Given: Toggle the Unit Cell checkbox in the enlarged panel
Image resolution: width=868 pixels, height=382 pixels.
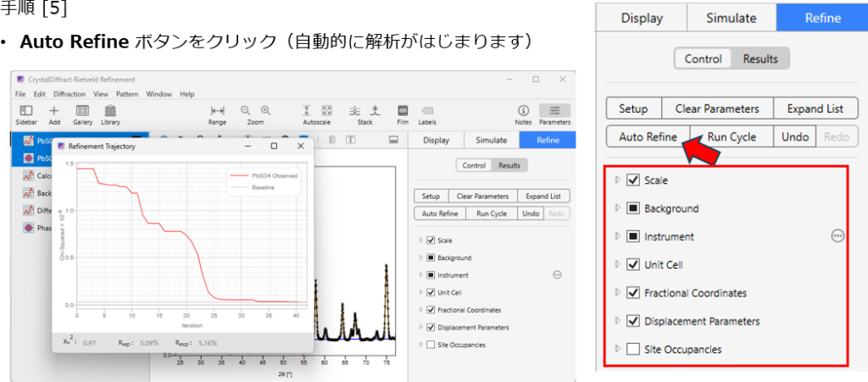Looking at the screenshot, I should [x=632, y=264].
